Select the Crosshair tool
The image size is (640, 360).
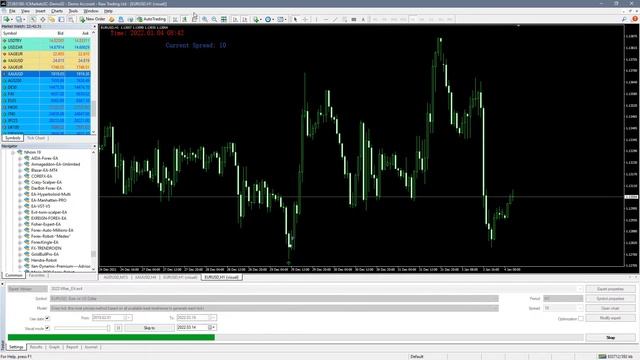[x=305, y=19]
